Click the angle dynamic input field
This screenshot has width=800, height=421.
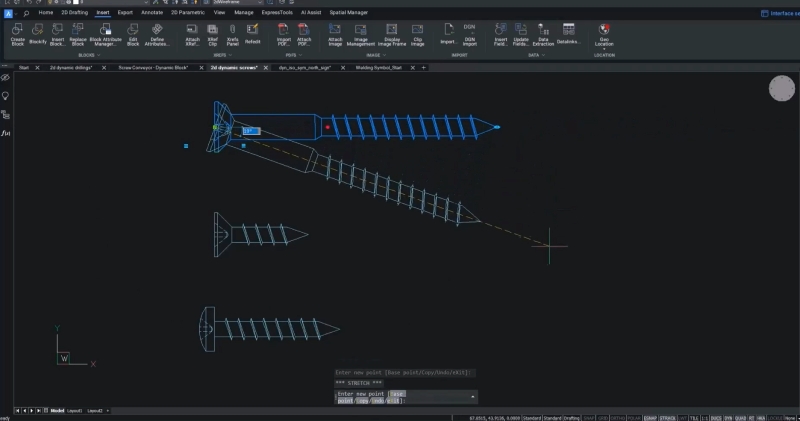click(x=251, y=131)
